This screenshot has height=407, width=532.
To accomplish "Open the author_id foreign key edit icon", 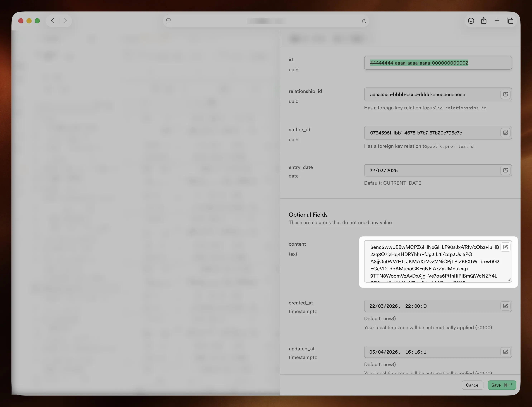I will click(x=505, y=132).
